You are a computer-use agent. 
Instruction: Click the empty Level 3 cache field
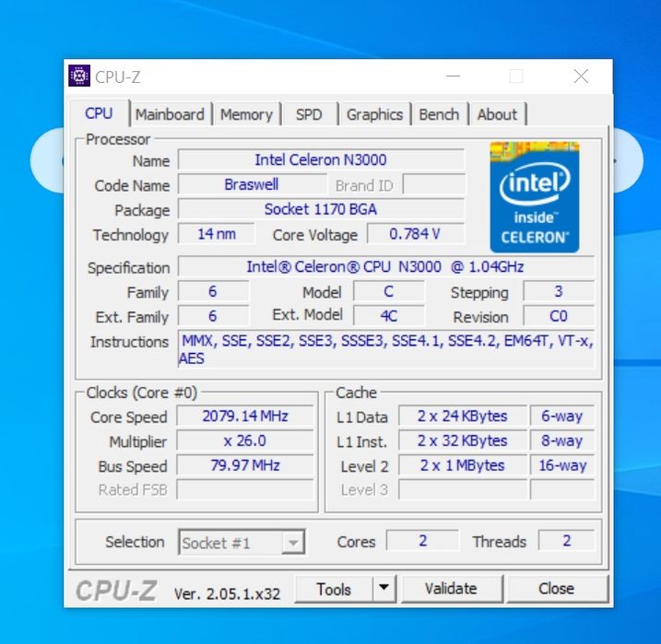point(463,490)
